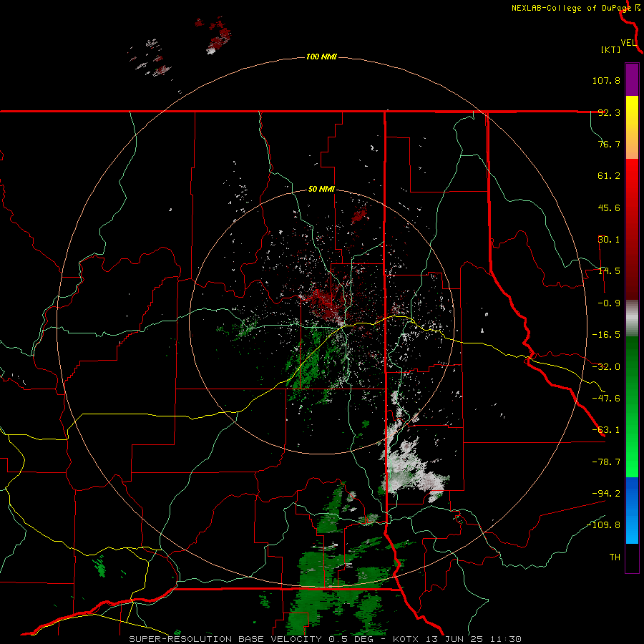This screenshot has width=644, height=644.
Task: Click the [KT] units label
Action: (611, 49)
